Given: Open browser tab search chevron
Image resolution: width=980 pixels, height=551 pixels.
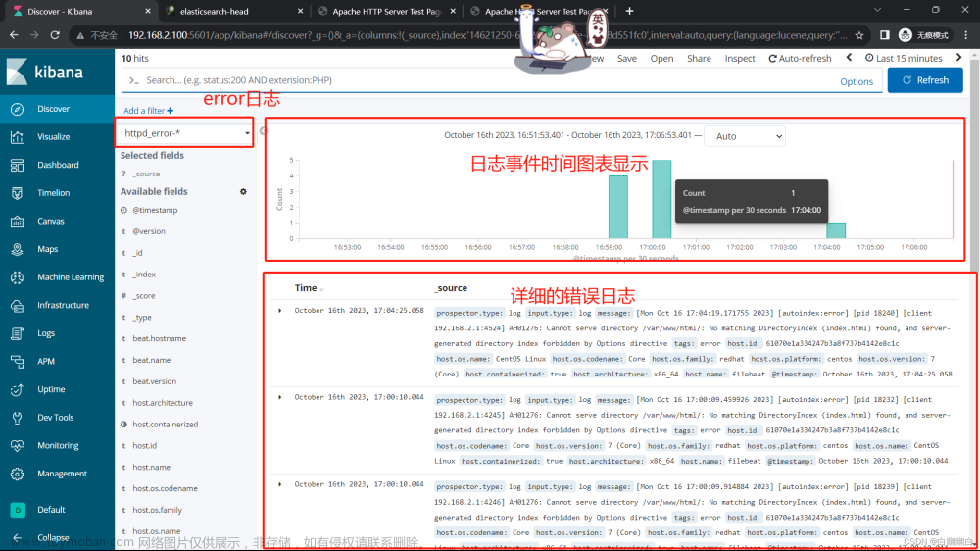Looking at the screenshot, I should point(877,10).
